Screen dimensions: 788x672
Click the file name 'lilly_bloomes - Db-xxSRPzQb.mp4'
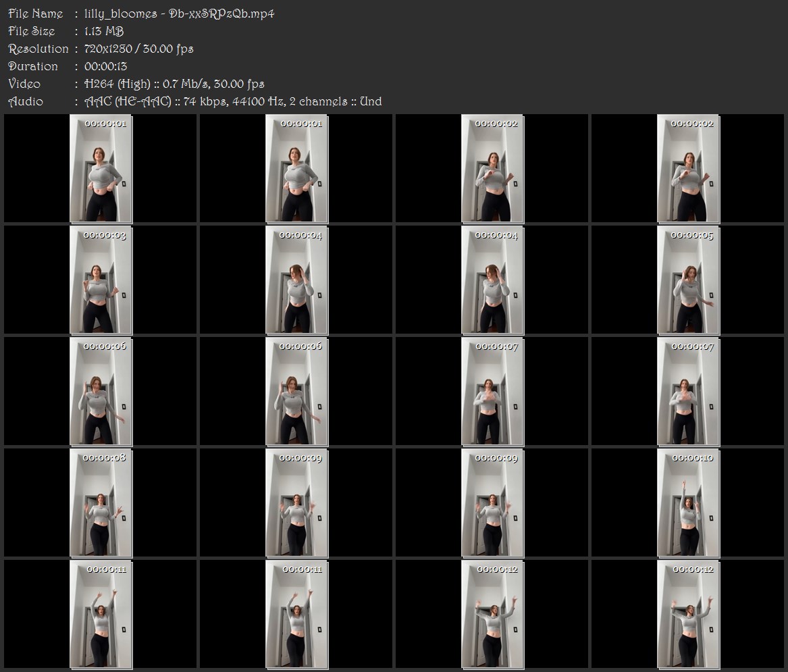pyautogui.click(x=180, y=14)
